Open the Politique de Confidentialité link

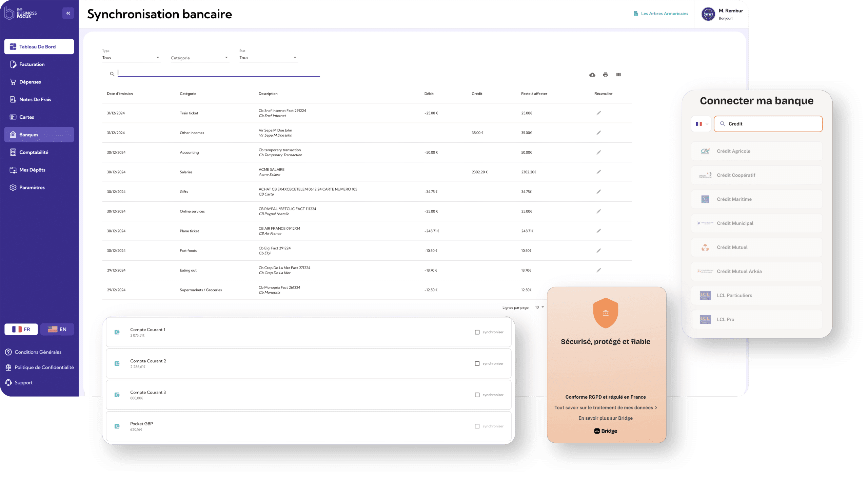[44, 367]
